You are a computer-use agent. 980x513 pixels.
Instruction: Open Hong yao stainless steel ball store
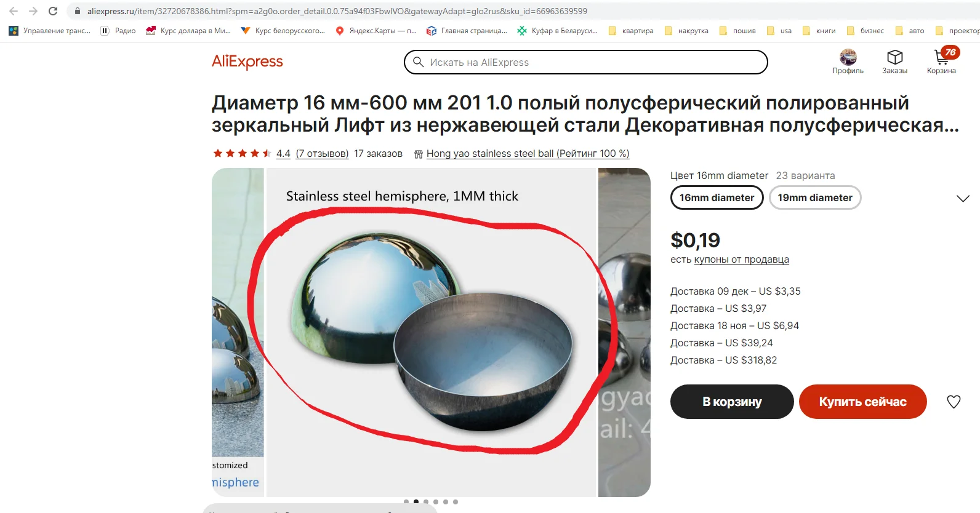click(x=528, y=154)
